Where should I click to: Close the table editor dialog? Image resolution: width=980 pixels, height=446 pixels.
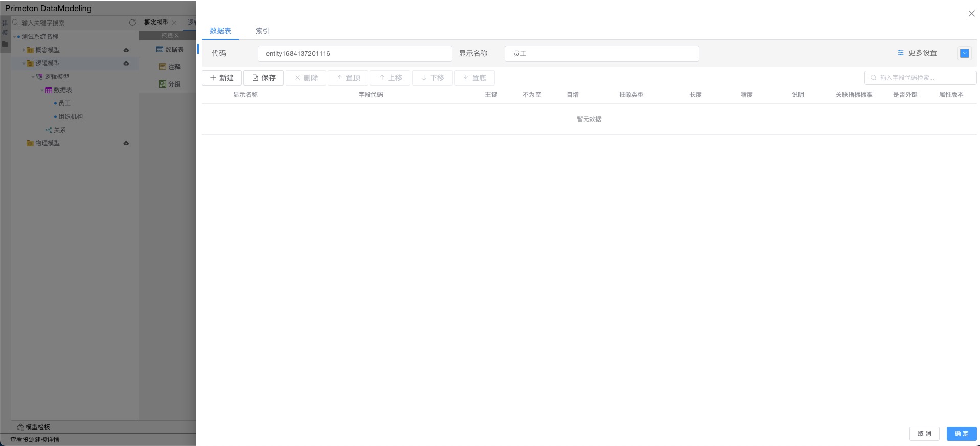(972, 14)
